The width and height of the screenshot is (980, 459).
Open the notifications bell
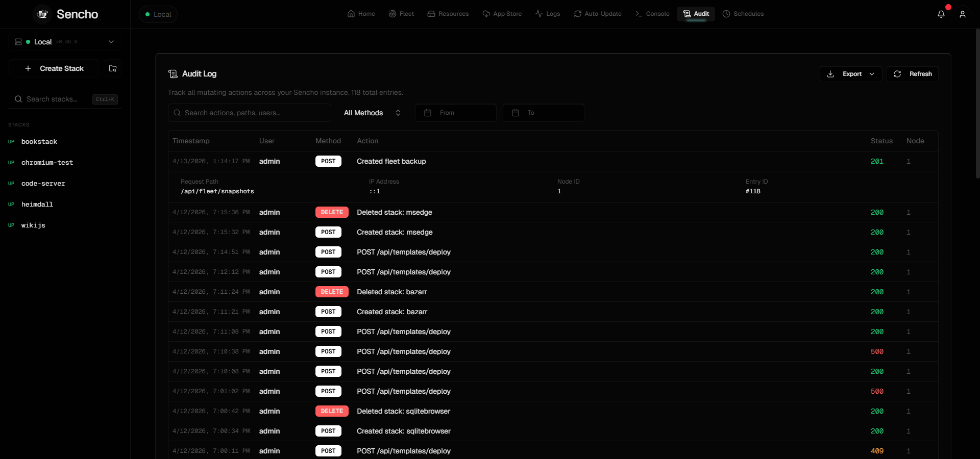pos(941,14)
